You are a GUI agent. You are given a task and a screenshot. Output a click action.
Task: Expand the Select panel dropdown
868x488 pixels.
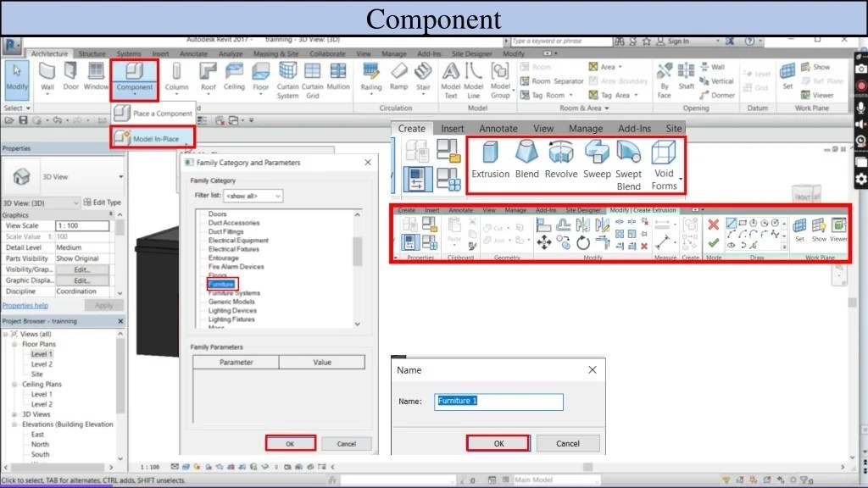(x=17, y=108)
